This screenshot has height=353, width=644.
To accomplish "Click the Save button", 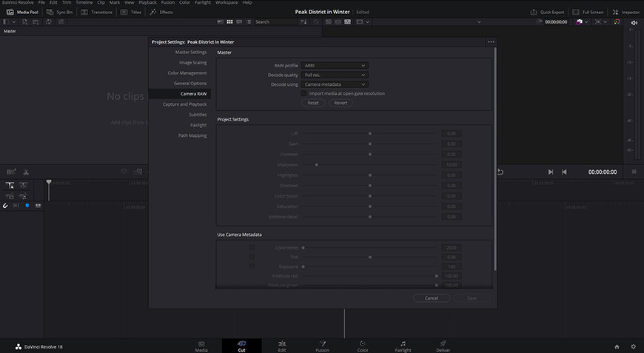I will (472, 298).
